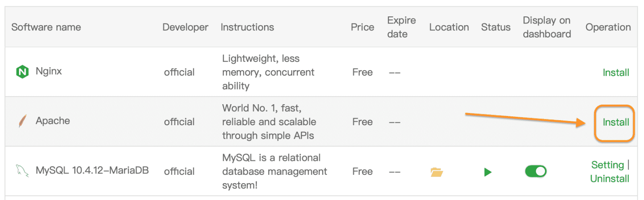Click the MySQL running status play icon
The image size is (644, 200).
[488, 172]
